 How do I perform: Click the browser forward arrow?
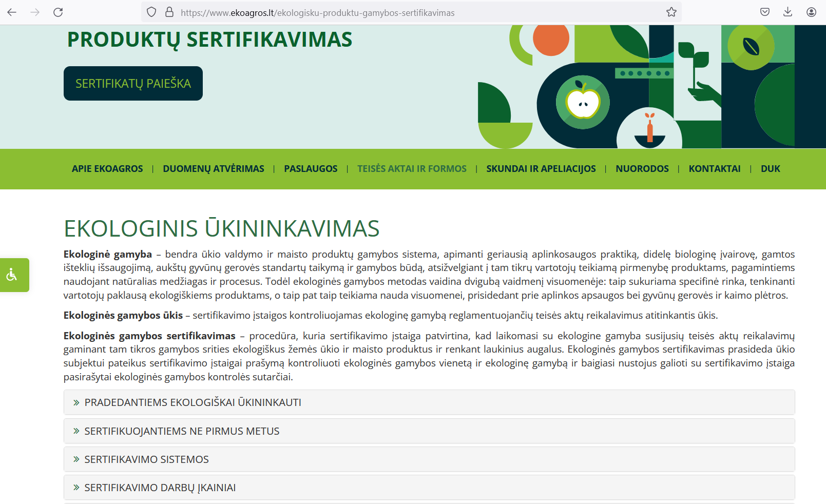click(x=35, y=12)
